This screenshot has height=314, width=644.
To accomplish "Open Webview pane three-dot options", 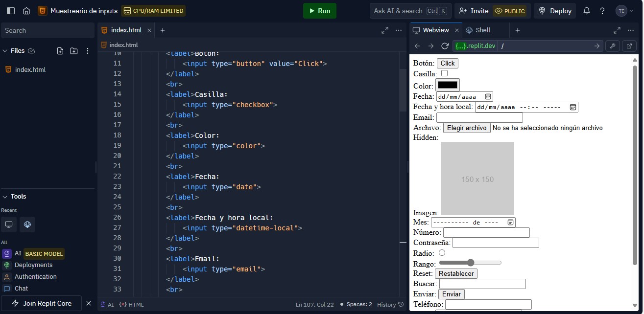I will [x=631, y=30].
